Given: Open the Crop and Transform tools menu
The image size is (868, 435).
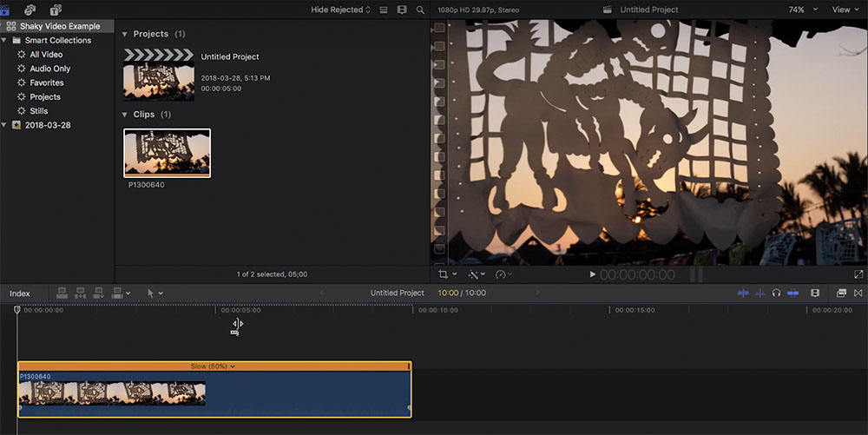Looking at the screenshot, I should [447, 274].
